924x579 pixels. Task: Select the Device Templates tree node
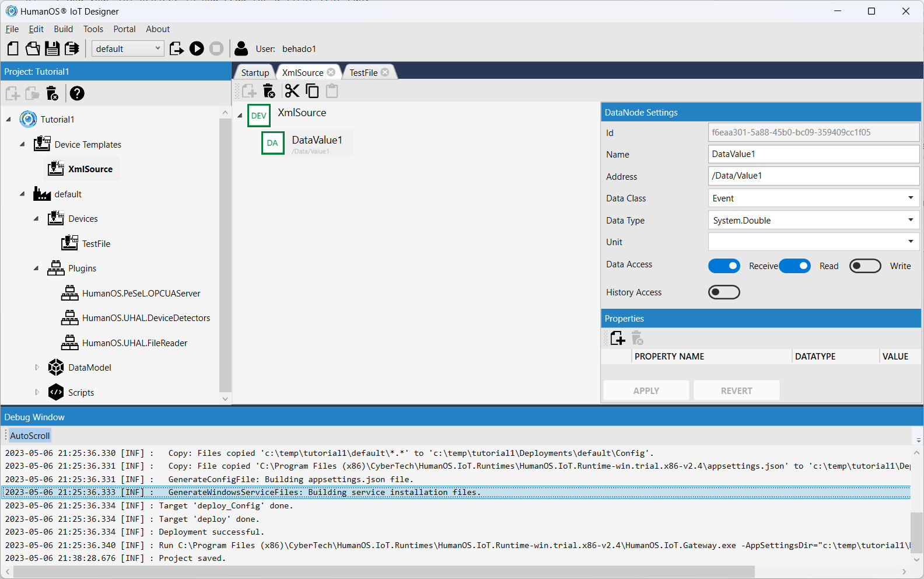point(87,145)
